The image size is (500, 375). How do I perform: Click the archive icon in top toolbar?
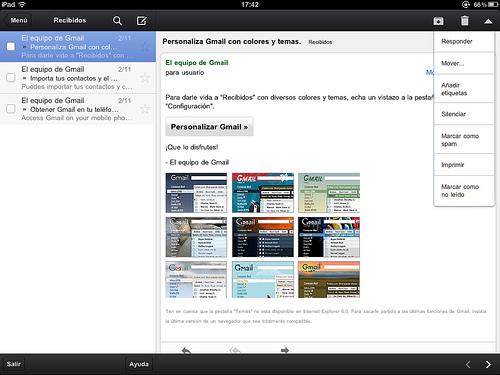(438, 21)
